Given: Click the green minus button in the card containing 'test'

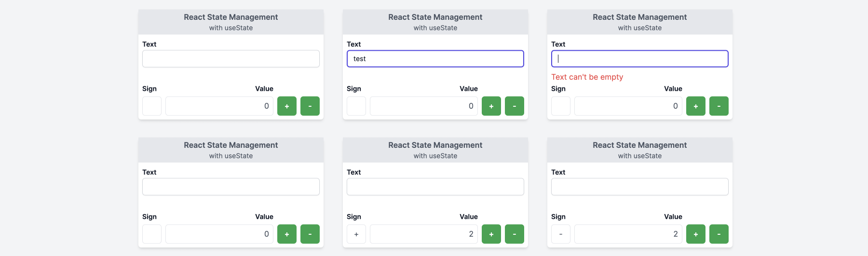Looking at the screenshot, I should point(515,106).
